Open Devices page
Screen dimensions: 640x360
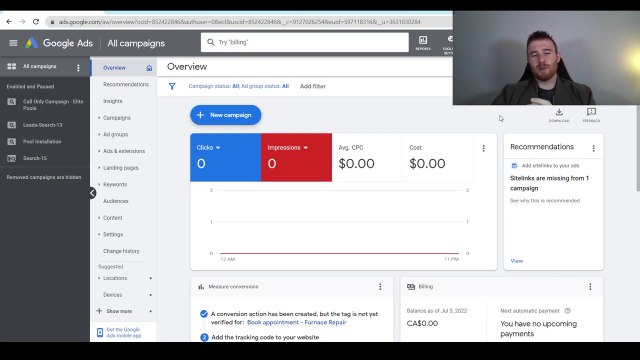point(113,295)
